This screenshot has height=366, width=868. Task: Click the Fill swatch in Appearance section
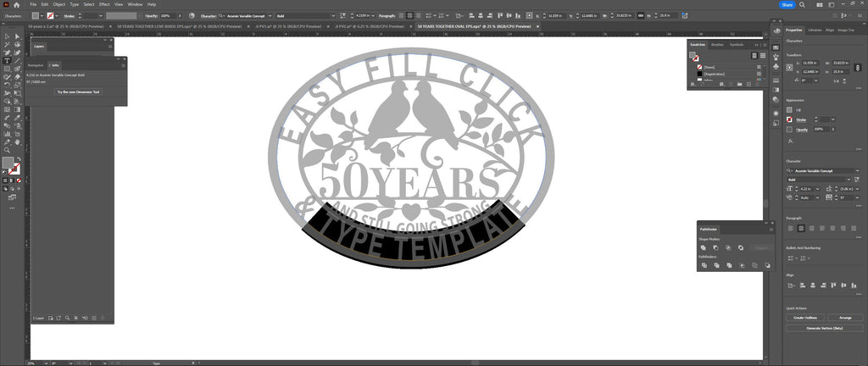click(789, 109)
